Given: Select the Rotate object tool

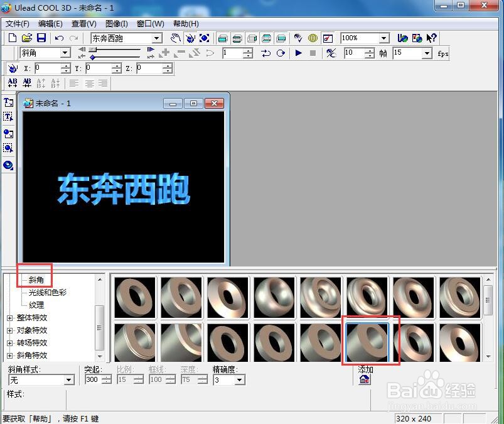Looking at the screenshot, I should [190, 38].
